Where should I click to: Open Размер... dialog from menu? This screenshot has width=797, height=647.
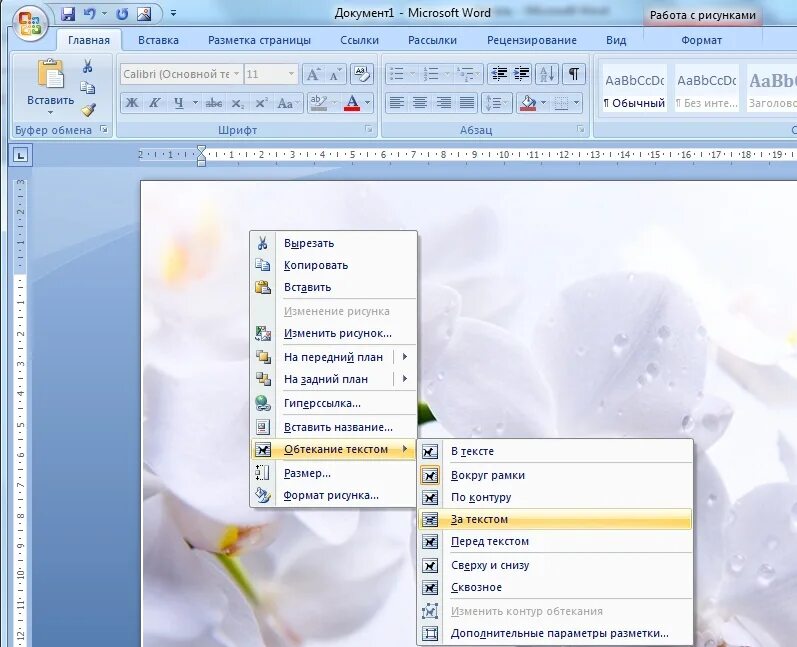tap(333, 473)
